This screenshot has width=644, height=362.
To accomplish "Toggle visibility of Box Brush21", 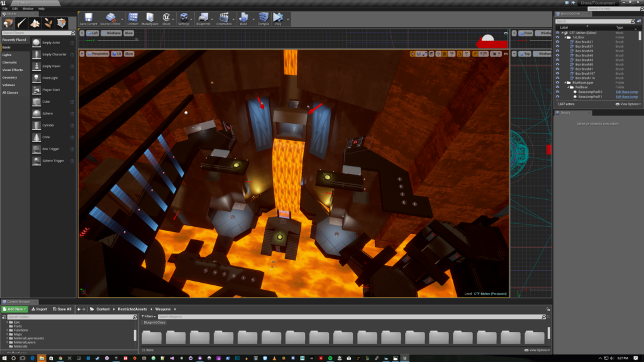I will click(x=557, y=42).
